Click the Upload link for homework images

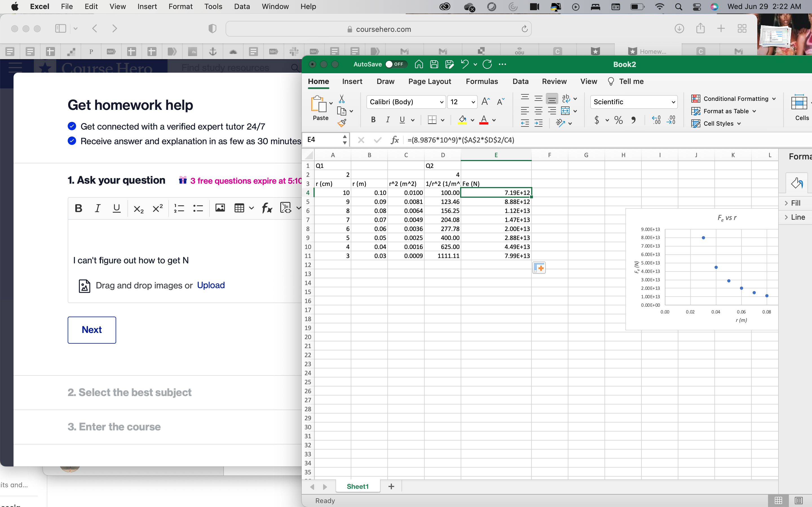click(210, 285)
